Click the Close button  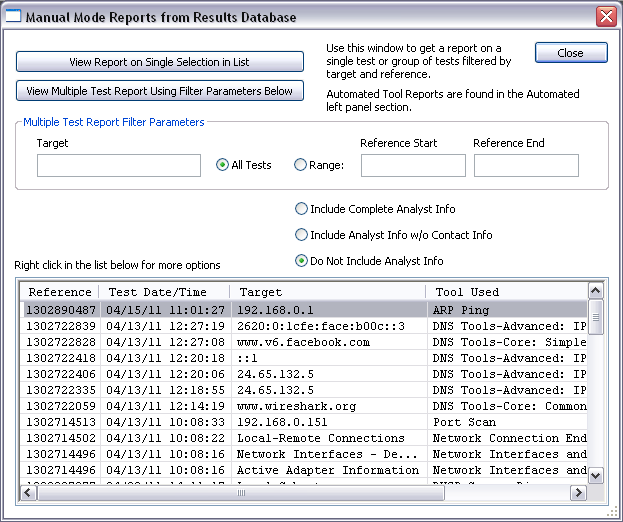coord(571,53)
